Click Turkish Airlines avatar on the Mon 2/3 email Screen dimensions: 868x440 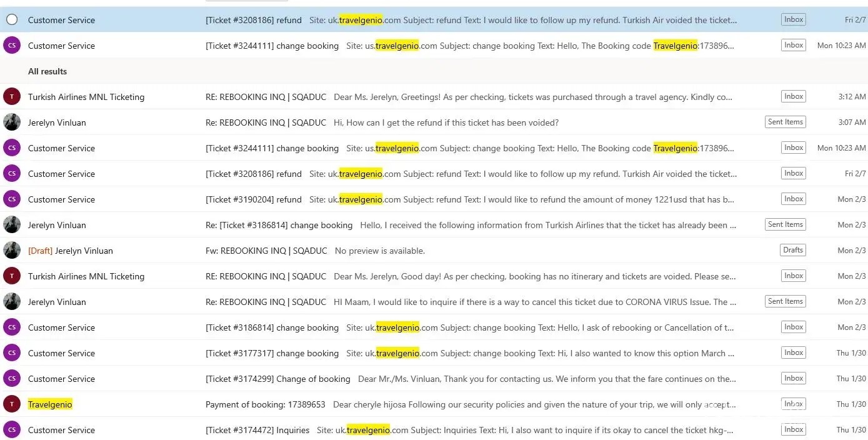(11, 276)
